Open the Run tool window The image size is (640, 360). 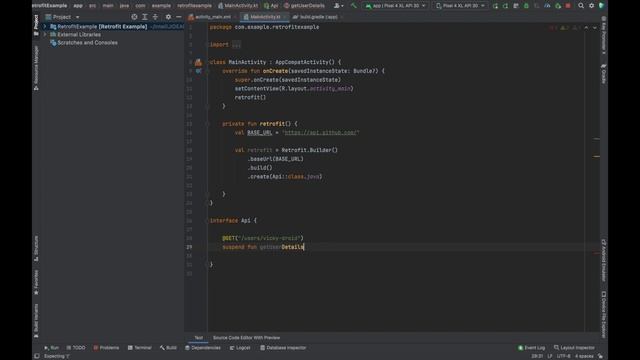coord(51,348)
